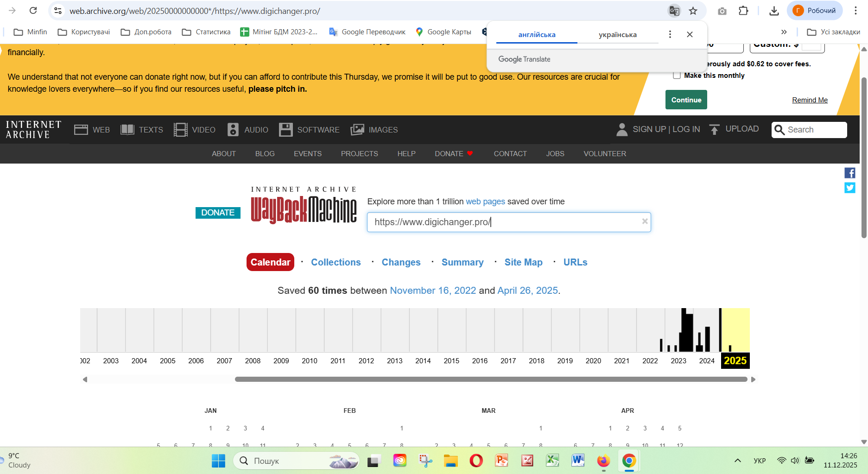The image size is (868, 474).
Task: Switch to the Summary tab
Action: [x=463, y=262]
